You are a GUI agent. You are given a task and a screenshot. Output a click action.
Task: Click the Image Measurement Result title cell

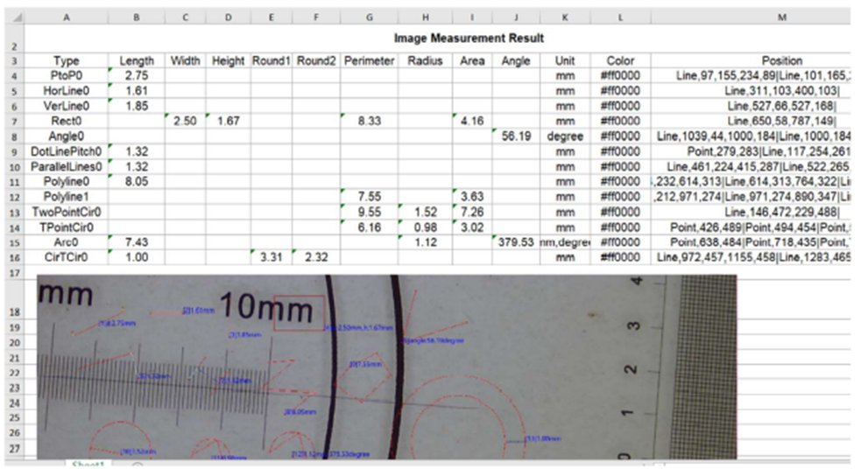(469, 38)
